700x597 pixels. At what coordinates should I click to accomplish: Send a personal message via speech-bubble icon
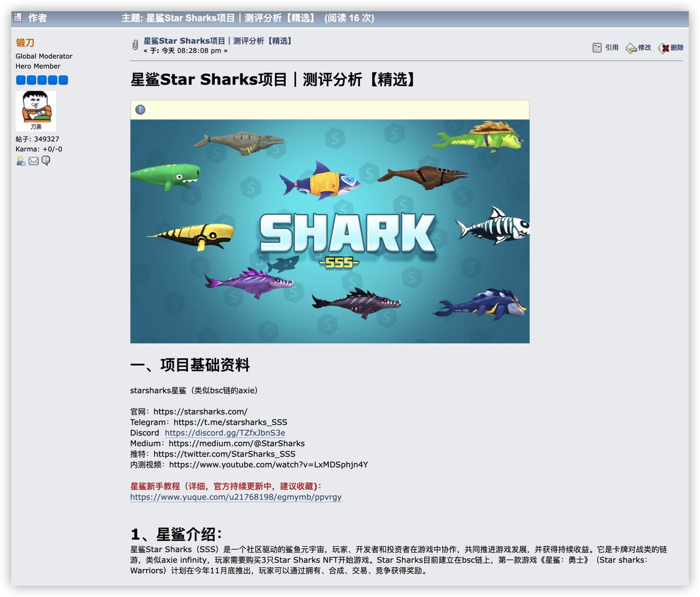tap(46, 161)
